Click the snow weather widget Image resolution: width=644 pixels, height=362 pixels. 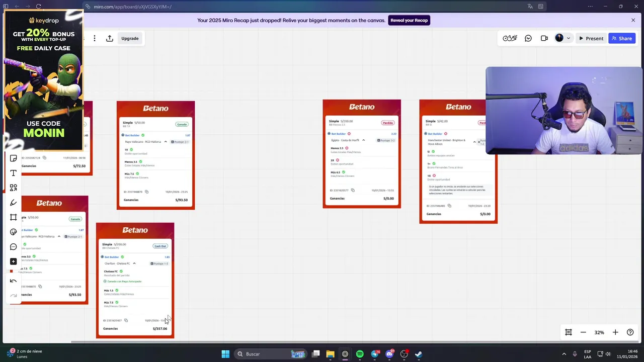[24, 354]
